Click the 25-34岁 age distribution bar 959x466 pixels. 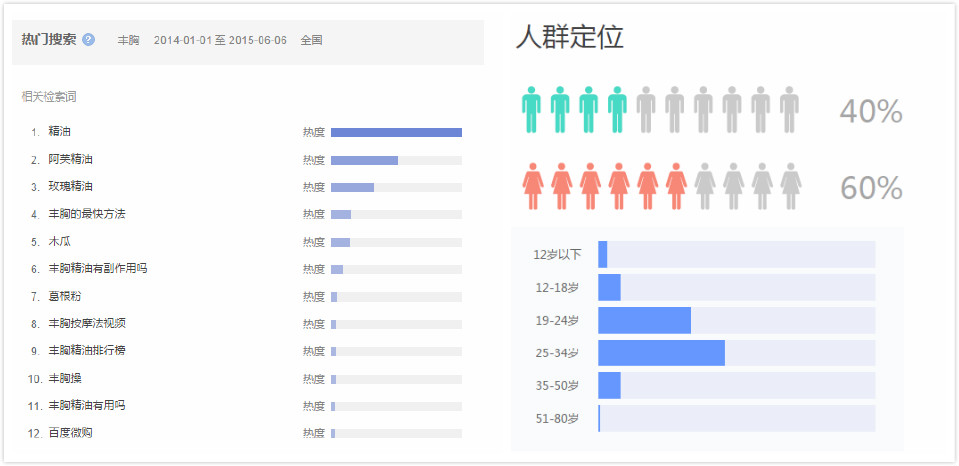[736, 353]
